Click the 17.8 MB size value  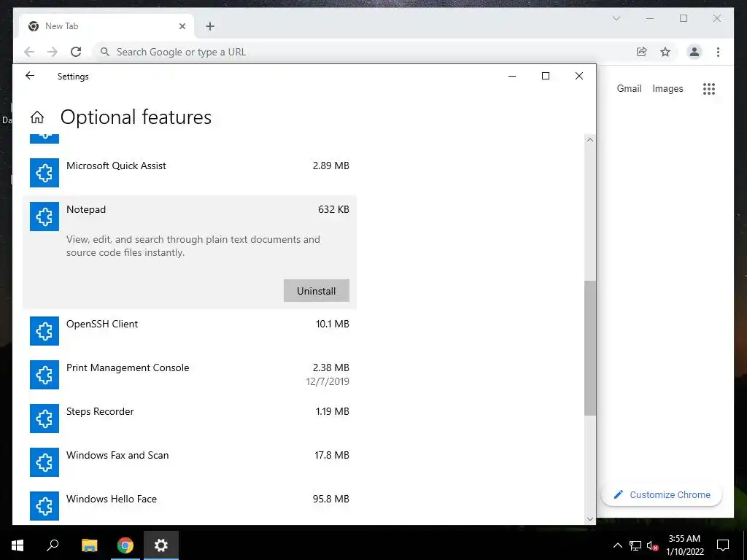tap(332, 455)
